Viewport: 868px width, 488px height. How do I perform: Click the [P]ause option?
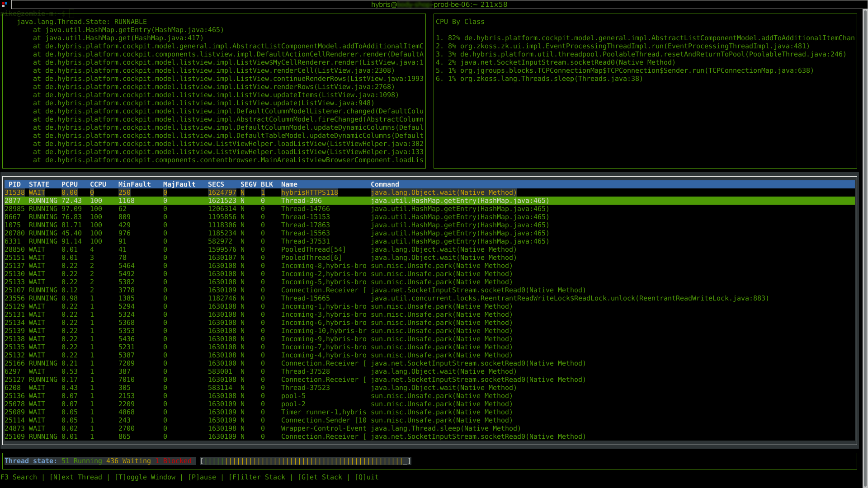(202, 477)
